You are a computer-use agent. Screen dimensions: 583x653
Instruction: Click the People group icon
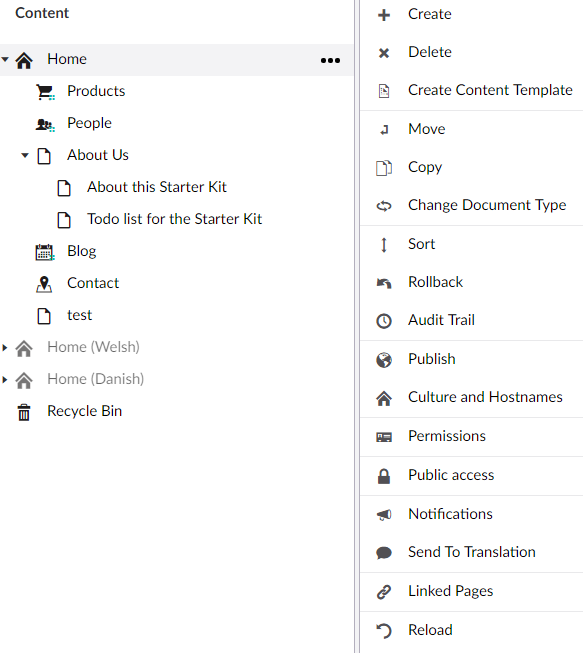point(45,124)
